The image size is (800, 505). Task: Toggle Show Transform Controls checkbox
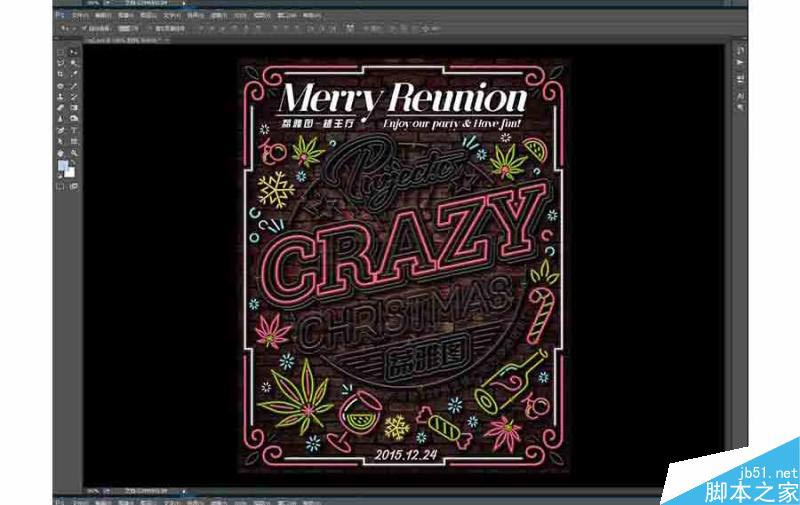(151, 29)
